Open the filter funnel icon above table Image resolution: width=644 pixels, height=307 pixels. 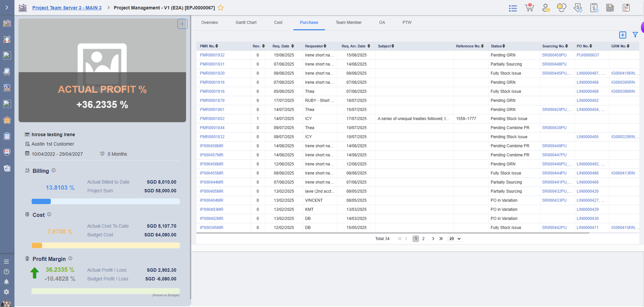tap(635, 35)
